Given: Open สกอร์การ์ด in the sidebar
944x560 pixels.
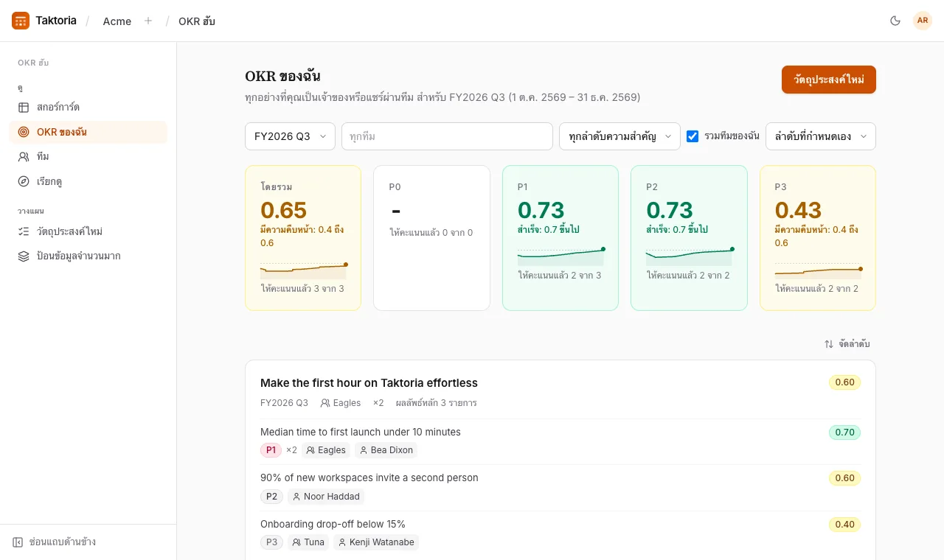Looking at the screenshot, I should [x=88, y=108].
